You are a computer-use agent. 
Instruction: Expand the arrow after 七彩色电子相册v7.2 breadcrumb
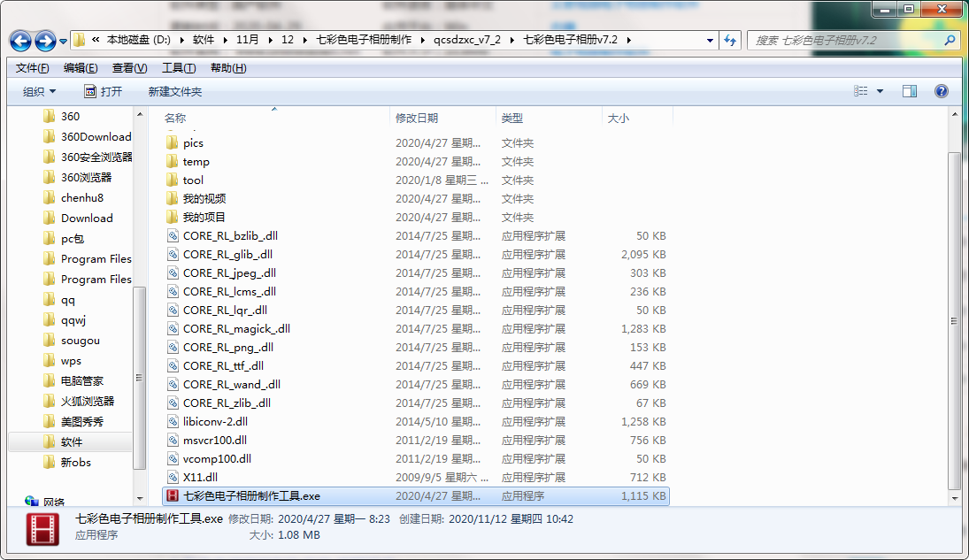point(629,40)
